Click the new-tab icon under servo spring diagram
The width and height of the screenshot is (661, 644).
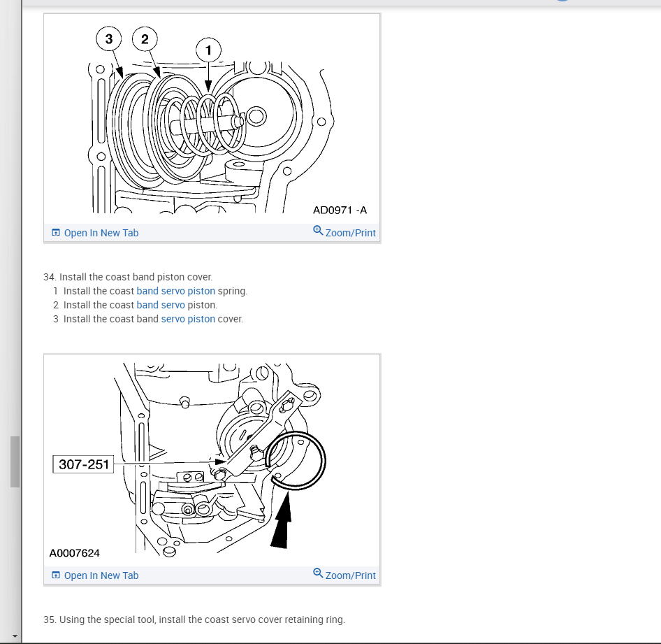tap(56, 233)
